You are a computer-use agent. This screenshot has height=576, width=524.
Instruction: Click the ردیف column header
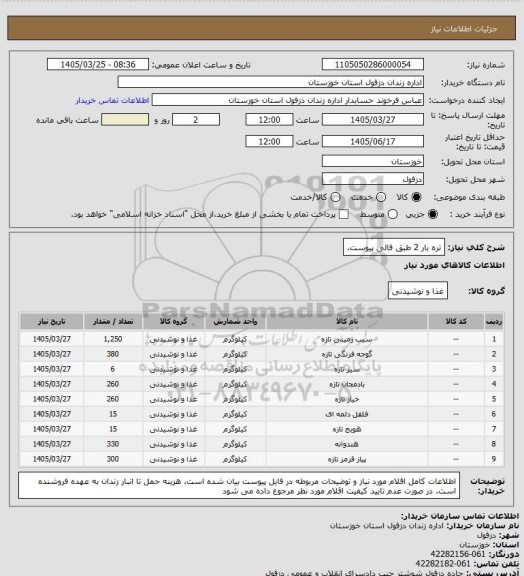(x=494, y=321)
